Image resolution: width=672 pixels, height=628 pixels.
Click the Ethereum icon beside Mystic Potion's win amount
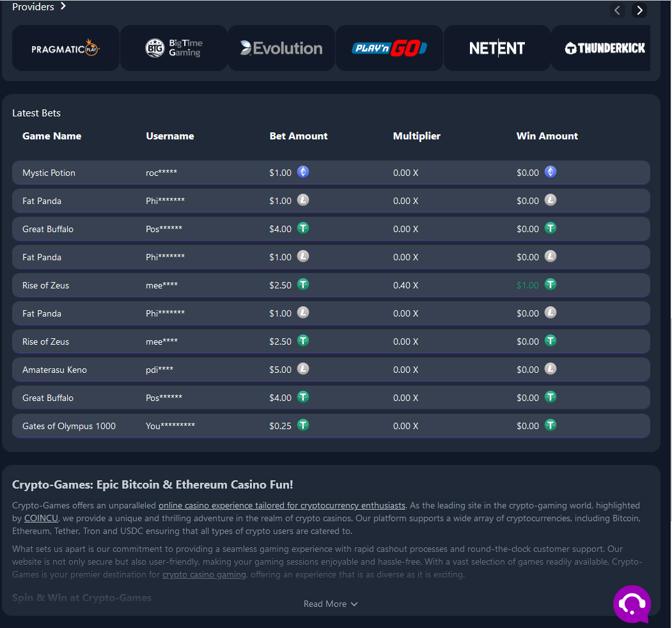pyautogui.click(x=551, y=172)
